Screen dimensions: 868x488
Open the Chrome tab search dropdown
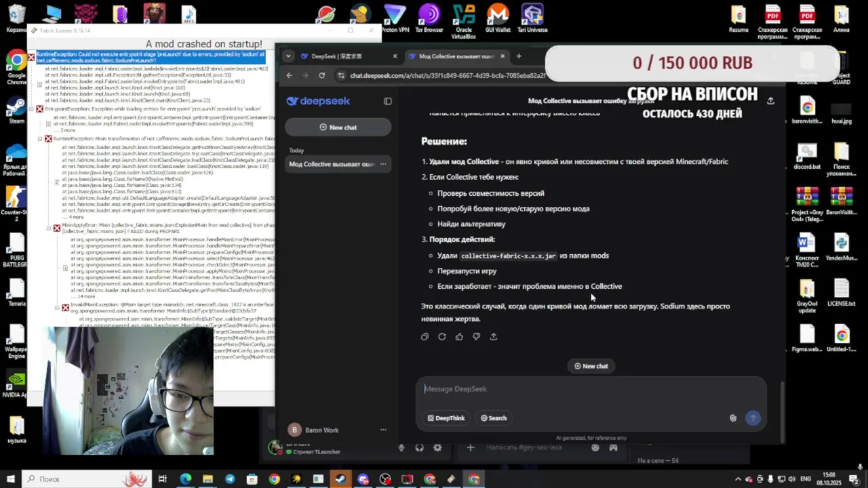pyautogui.click(x=288, y=56)
